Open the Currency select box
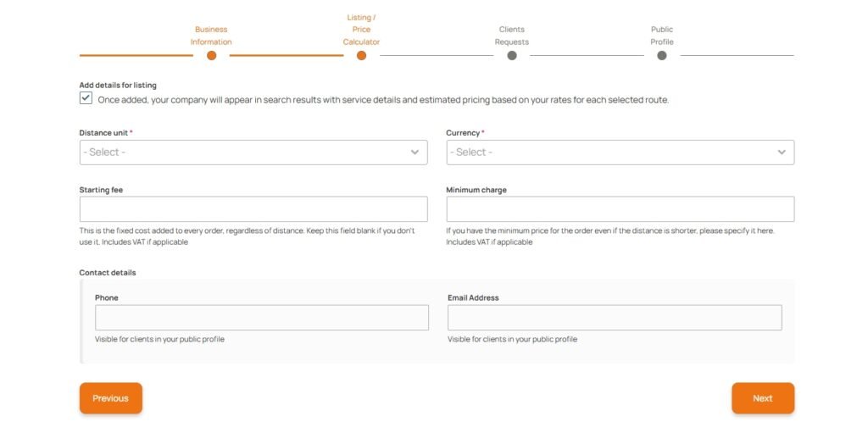Viewport: 868px width, 444px height. 610,153
